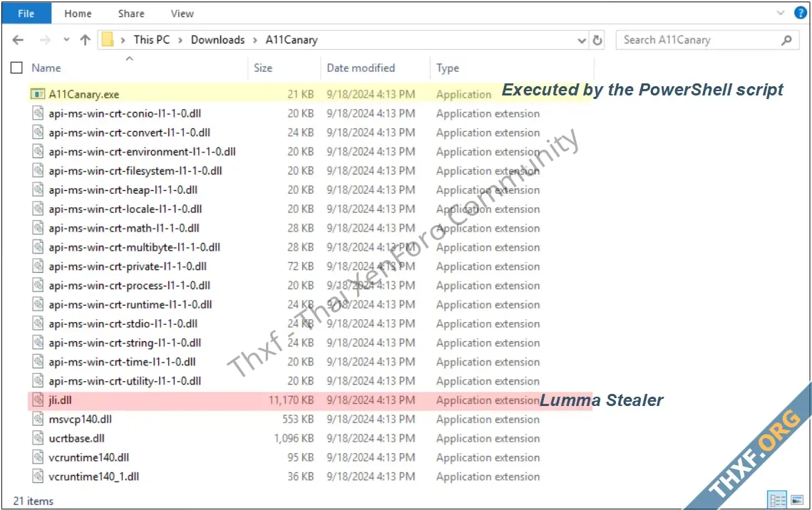Select the multibyte DLL file icon

(38, 247)
